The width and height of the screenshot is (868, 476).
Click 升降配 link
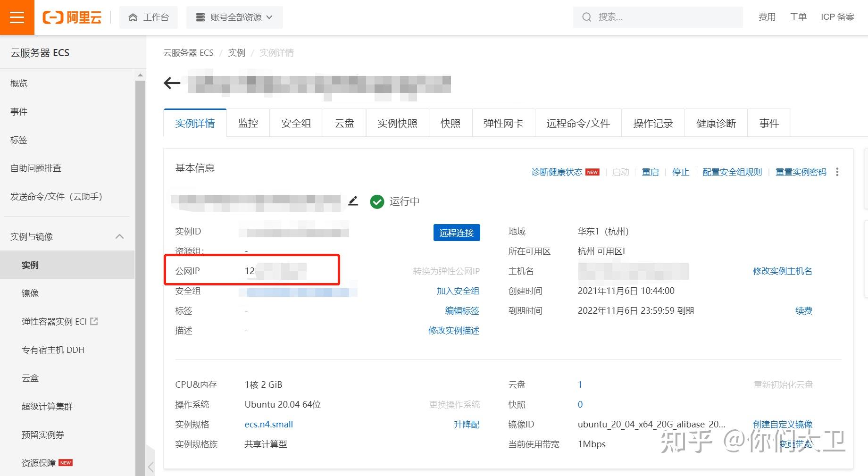coord(467,425)
